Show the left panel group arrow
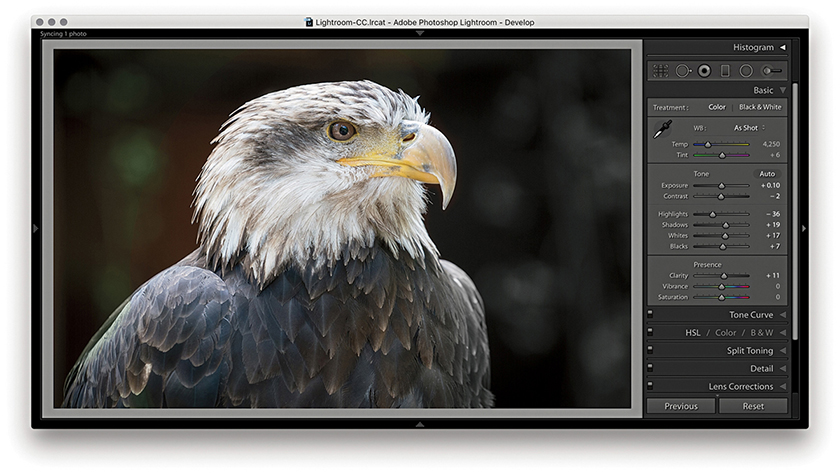Screen dimensions: 840x473 36,229
